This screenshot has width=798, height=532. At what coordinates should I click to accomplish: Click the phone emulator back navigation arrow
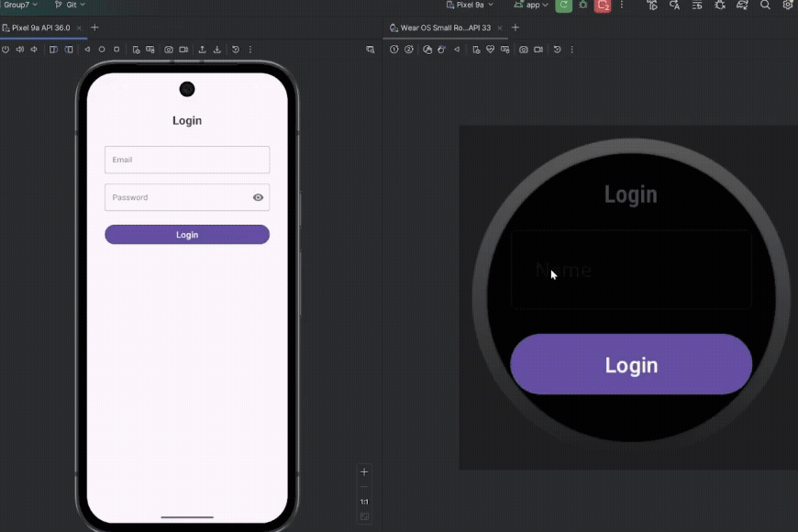[87, 50]
